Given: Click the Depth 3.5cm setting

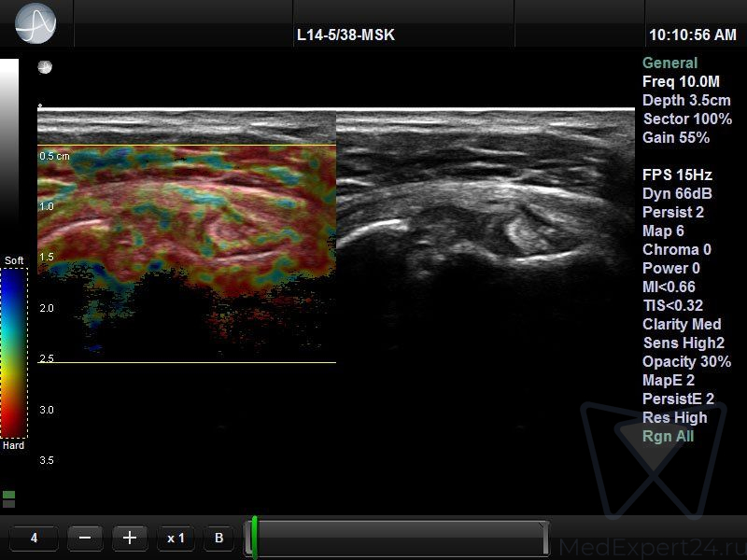Looking at the screenshot, I should pos(686,101).
